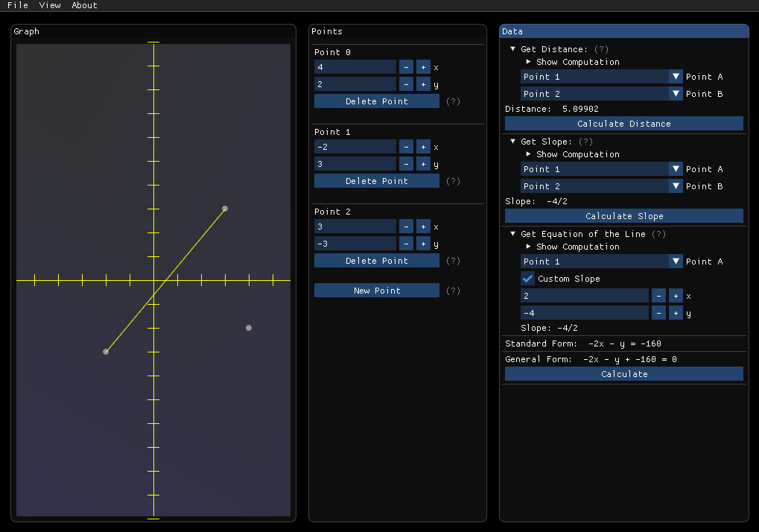Uncheck the Custom Slope checkbox
This screenshot has height=532, width=759.
coord(527,278)
